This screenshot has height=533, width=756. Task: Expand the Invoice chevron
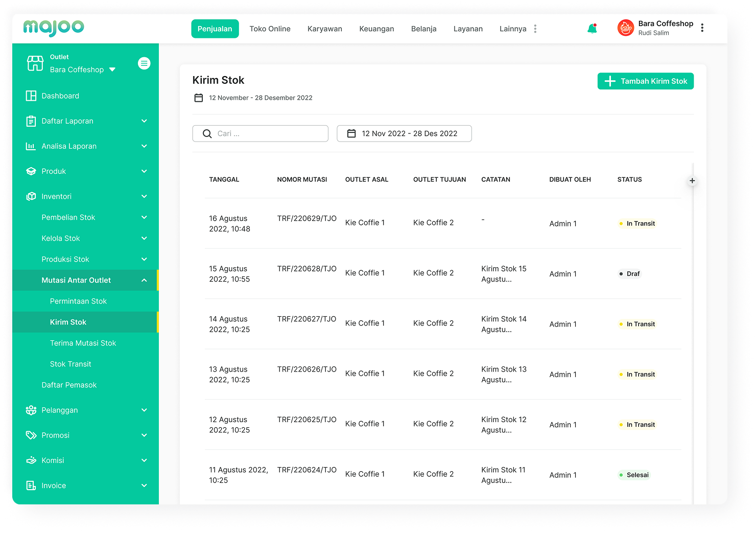(144, 485)
